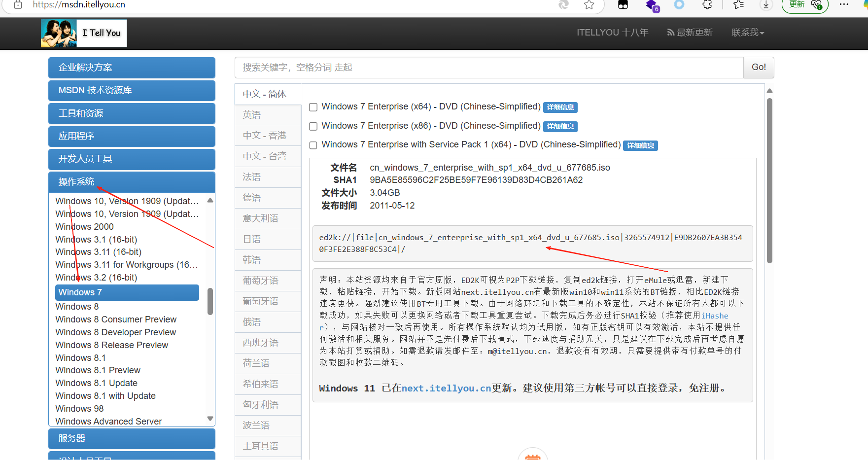The width and height of the screenshot is (868, 460).
Task: Select the 法语 language tab
Action: point(268,177)
